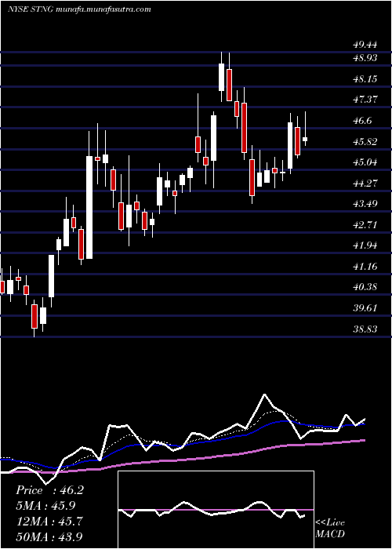The width and height of the screenshot is (392, 549).
Task: Select the 46.6 price axis label
Action: click(x=362, y=121)
